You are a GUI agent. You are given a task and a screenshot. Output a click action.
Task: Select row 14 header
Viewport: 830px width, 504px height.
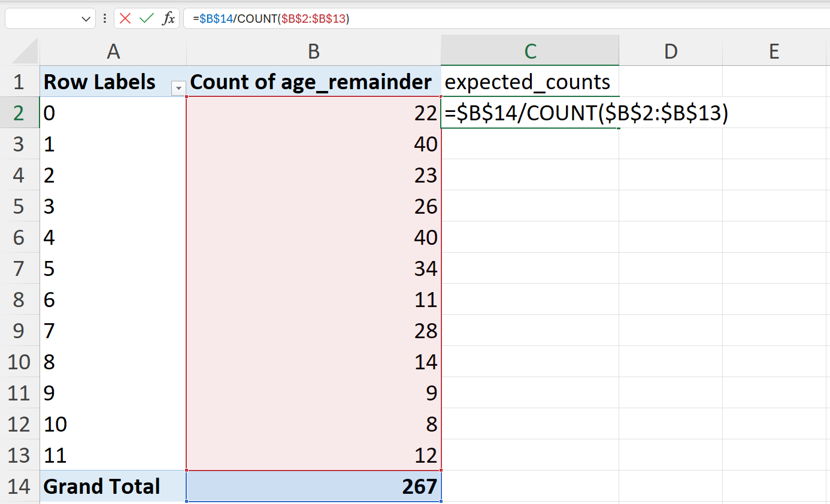[19, 486]
